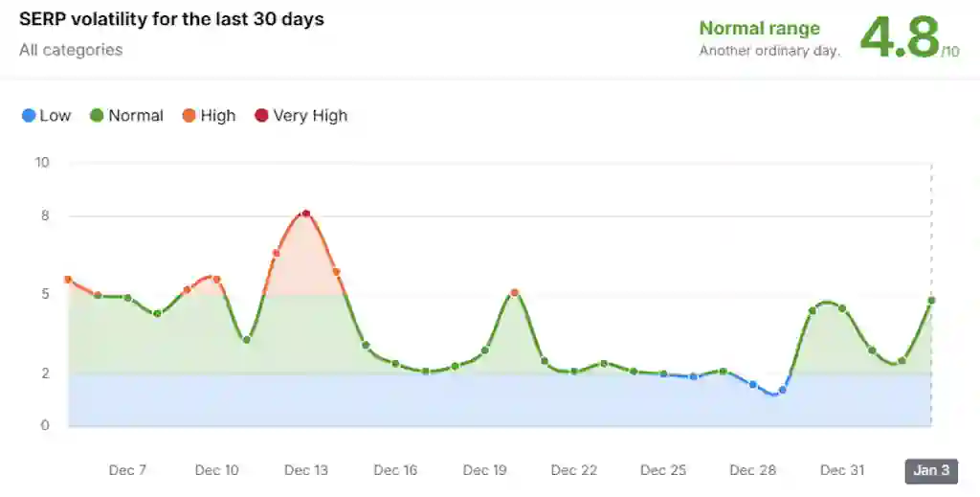Click the Jan 3 date label
The width and height of the screenshot is (980, 497).
(931, 471)
